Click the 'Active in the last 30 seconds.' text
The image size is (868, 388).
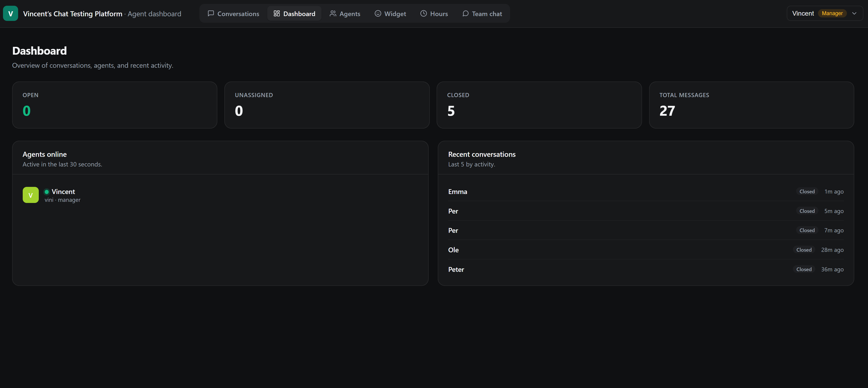[x=62, y=165]
